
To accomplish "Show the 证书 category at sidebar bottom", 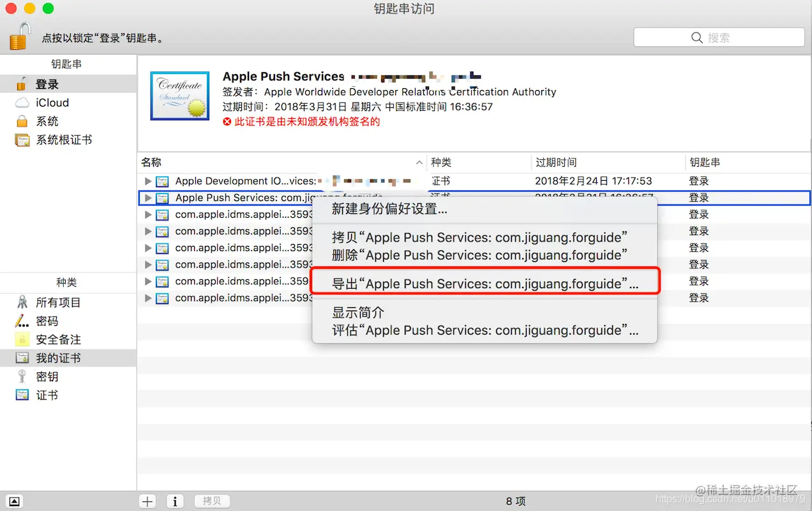I will pos(68,395).
